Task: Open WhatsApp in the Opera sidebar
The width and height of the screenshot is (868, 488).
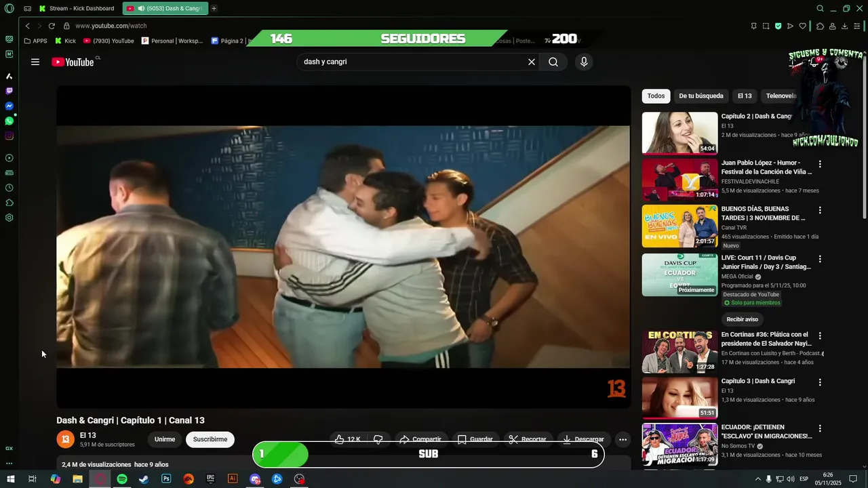Action: pos(9,121)
